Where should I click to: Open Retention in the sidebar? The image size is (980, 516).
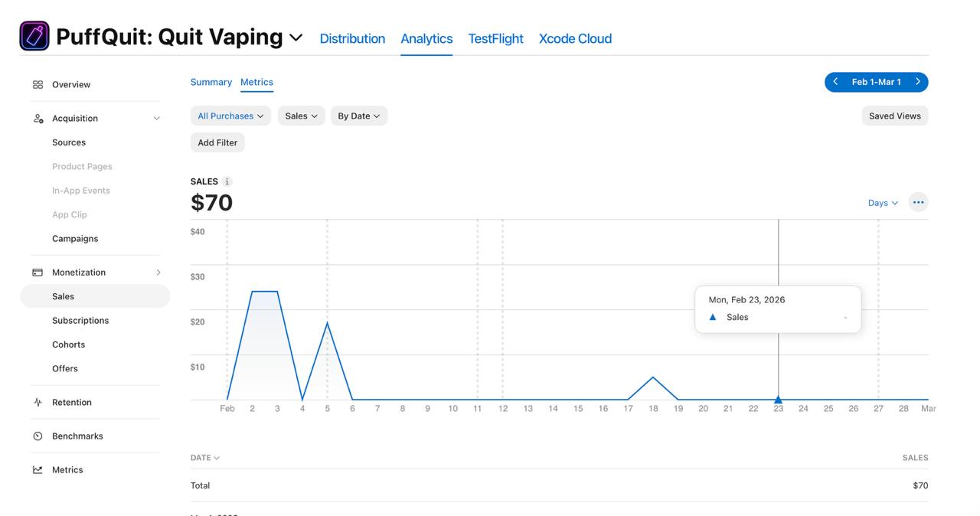pyautogui.click(x=72, y=402)
